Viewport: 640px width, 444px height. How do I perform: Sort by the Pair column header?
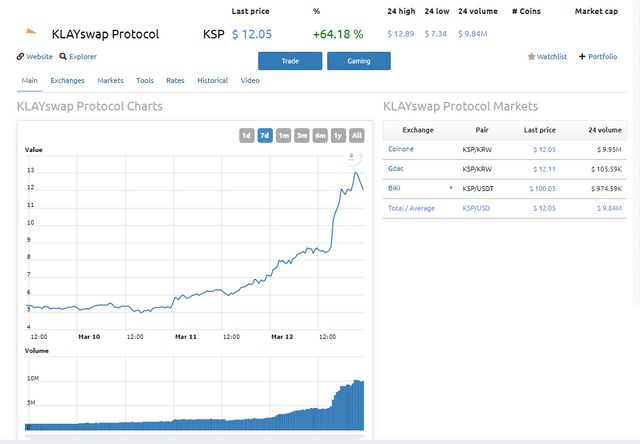(x=482, y=130)
